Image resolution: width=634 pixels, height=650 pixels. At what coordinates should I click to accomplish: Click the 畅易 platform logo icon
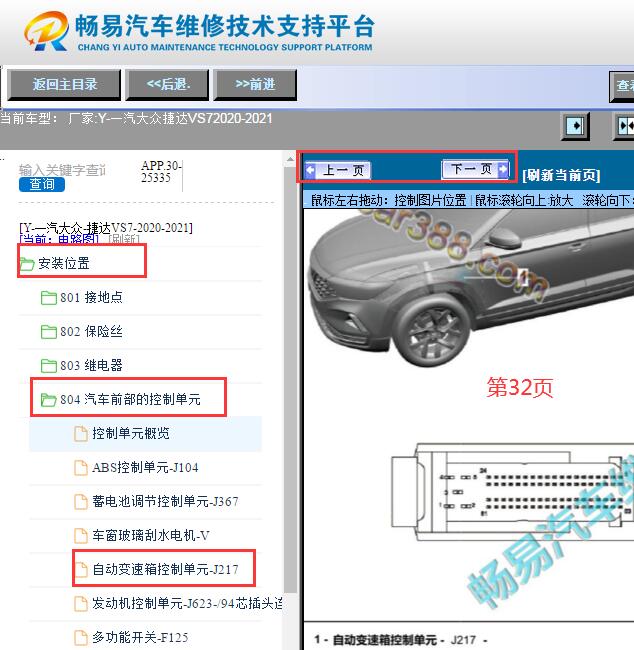pos(46,30)
